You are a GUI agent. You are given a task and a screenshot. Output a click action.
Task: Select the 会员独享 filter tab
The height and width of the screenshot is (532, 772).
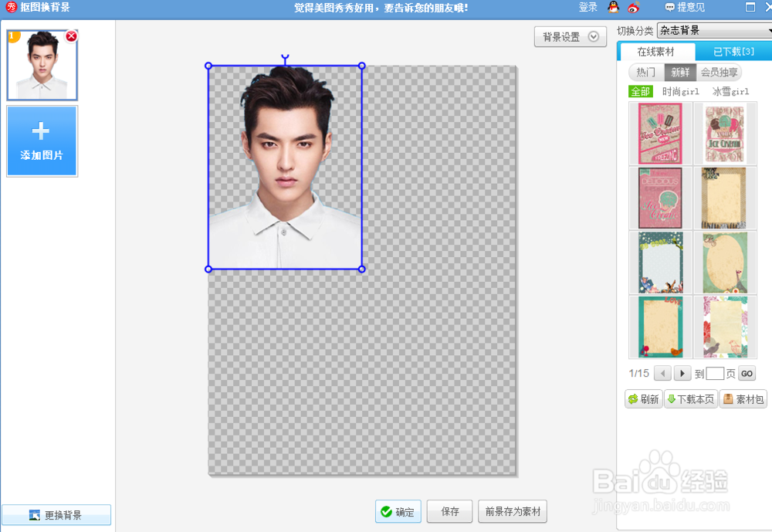[719, 73]
